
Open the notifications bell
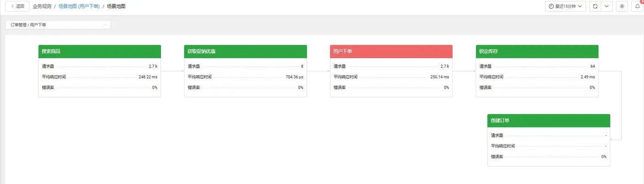coord(638,6)
